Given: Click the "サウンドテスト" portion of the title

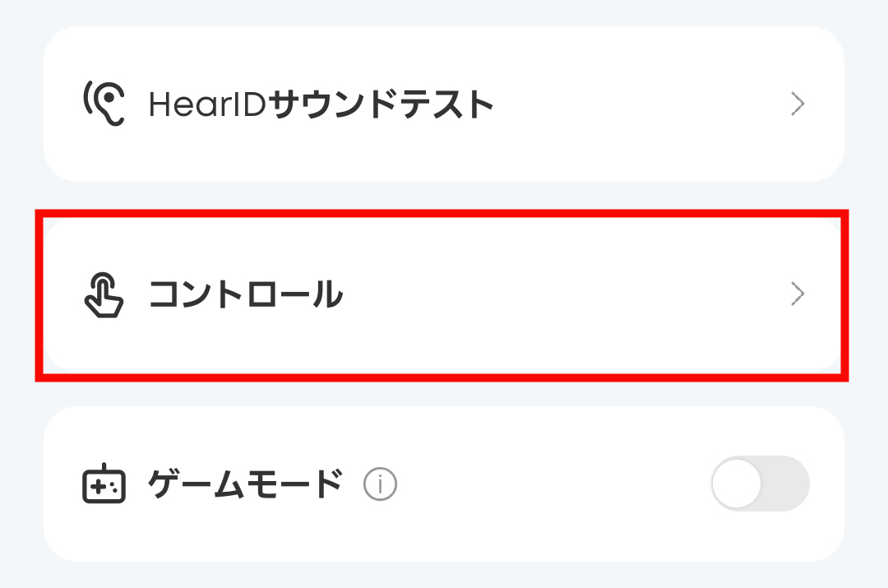Looking at the screenshot, I should pyautogui.click(x=381, y=104).
